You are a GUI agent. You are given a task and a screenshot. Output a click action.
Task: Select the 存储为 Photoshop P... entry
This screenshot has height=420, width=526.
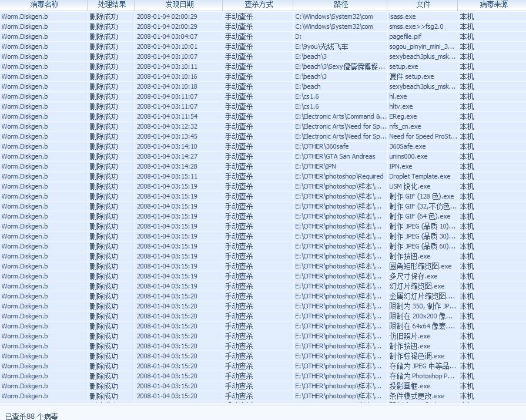tap(421, 376)
